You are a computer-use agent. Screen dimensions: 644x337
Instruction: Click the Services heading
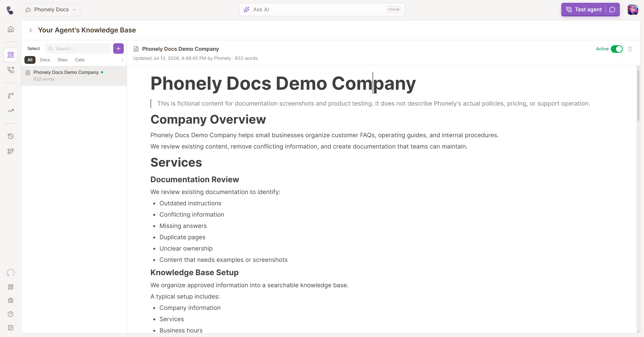coord(176,162)
